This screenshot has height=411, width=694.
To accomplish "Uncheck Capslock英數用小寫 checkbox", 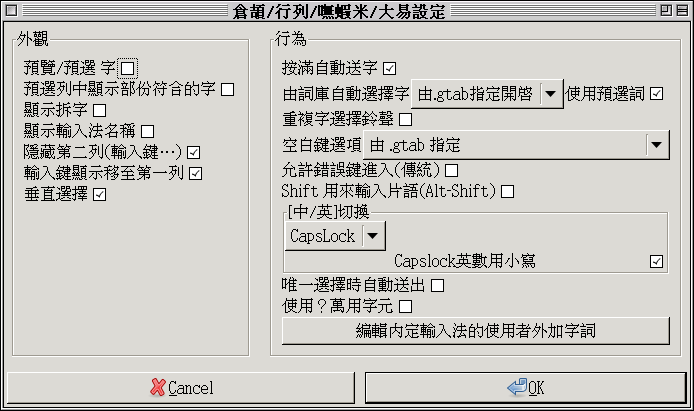I will point(656,262).
